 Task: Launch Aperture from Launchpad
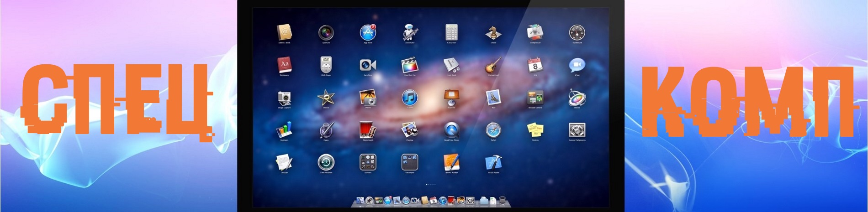[326, 32]
